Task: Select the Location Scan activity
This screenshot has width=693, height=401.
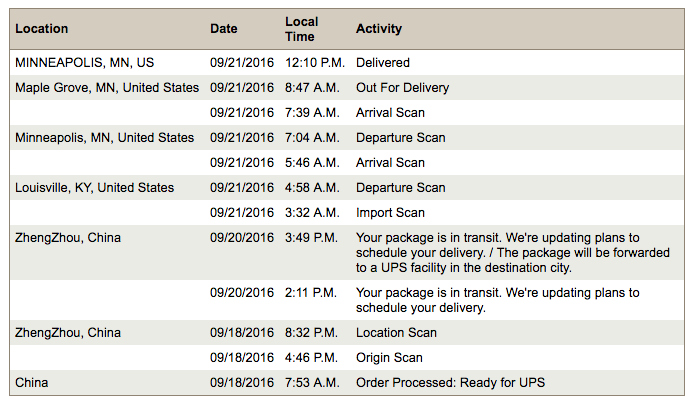Action: (x=396, y=332)
